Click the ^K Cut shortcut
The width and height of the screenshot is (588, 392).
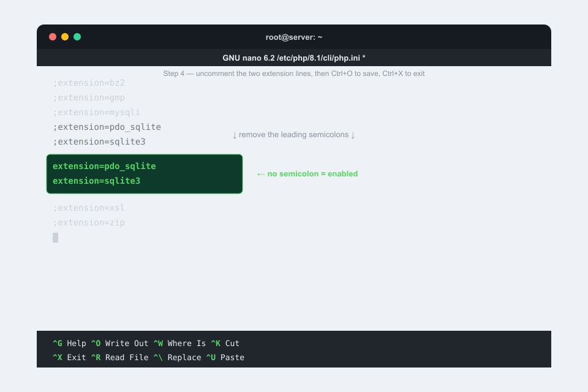pyautogui.click(x=225, y=343)
